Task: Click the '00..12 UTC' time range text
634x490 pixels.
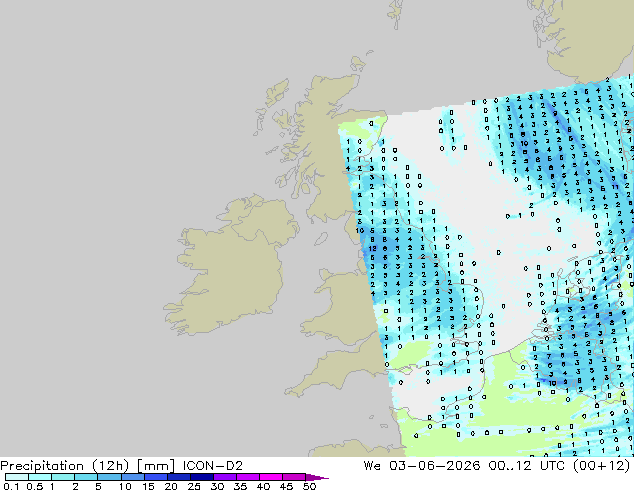Action: coord(527,466)
